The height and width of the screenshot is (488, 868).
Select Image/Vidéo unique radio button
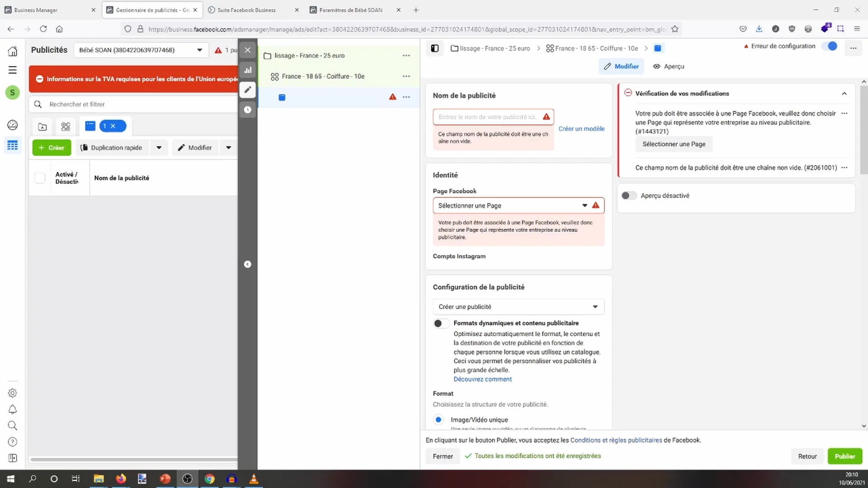tap(438, 420)
